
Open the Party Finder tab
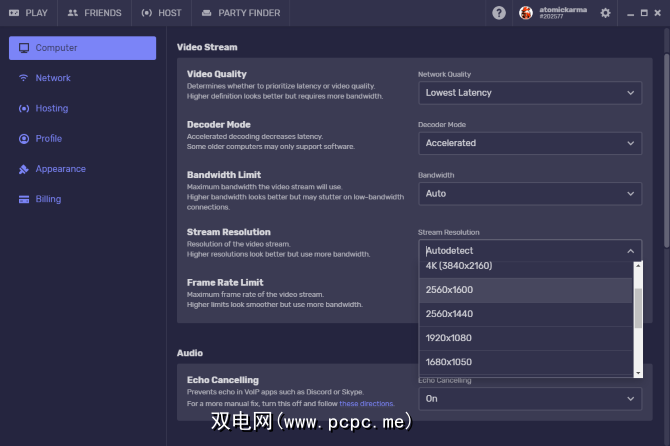(x=241, y=13)
